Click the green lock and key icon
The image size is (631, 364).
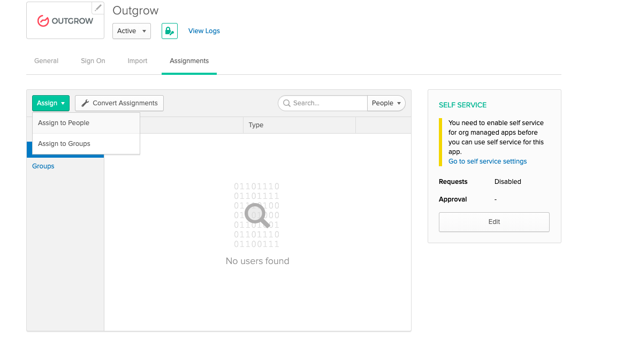(x=170, y=31)
